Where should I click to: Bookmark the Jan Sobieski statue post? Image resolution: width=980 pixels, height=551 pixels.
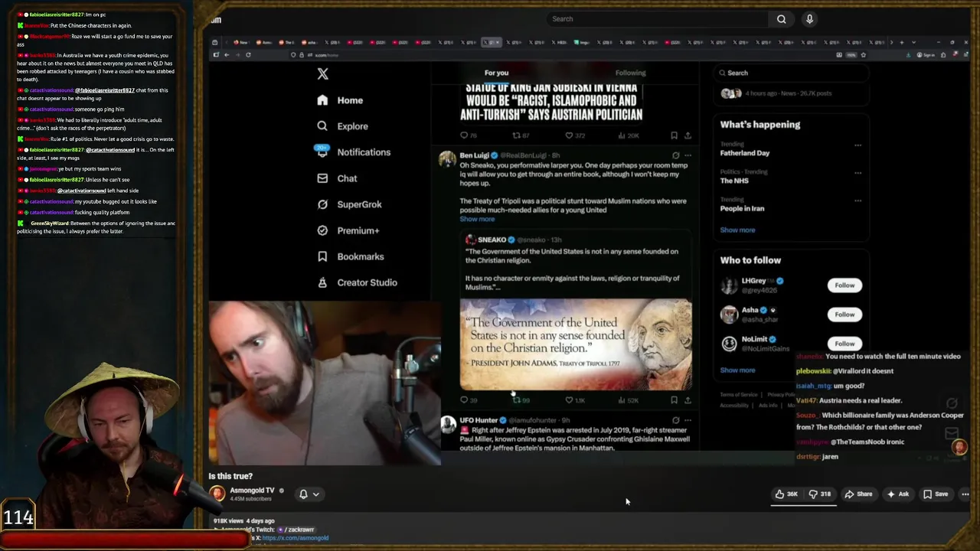[674, 135]
